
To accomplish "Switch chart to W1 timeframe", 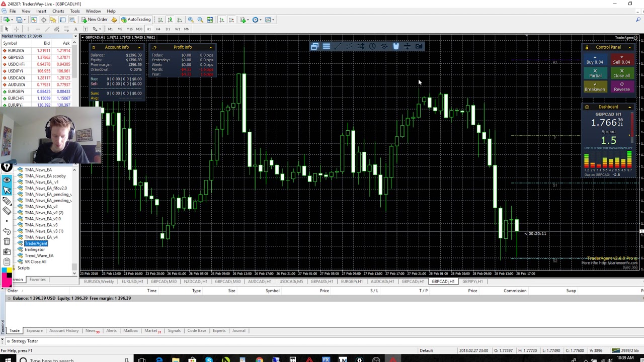I will pos(177,29).
